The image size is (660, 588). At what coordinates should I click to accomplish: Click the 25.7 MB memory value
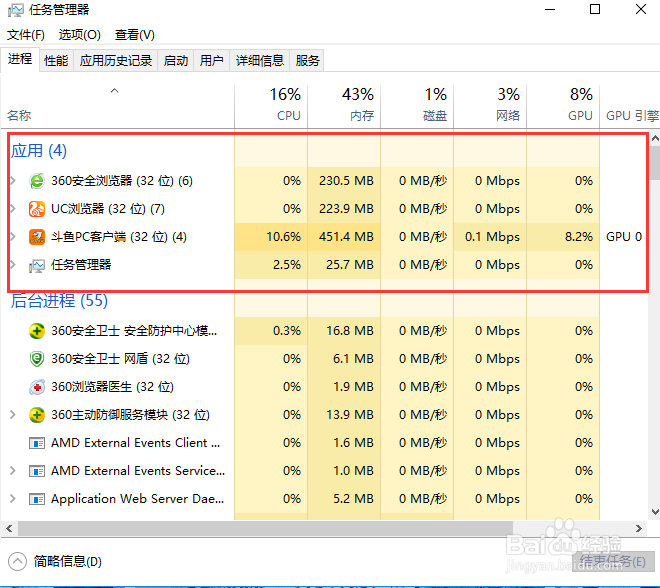[x=350, y=265]
